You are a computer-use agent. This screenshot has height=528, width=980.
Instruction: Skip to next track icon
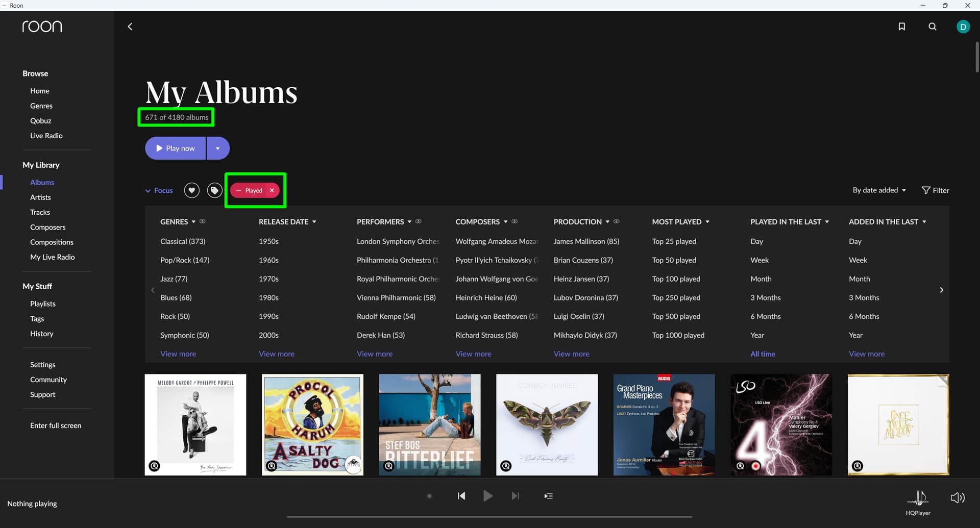point(515,496)
